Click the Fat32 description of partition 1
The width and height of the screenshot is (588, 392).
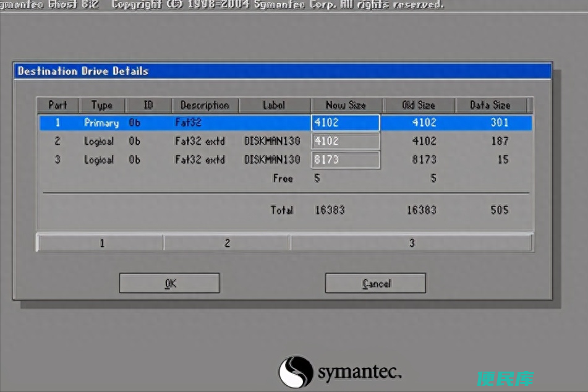click(188, 122)
